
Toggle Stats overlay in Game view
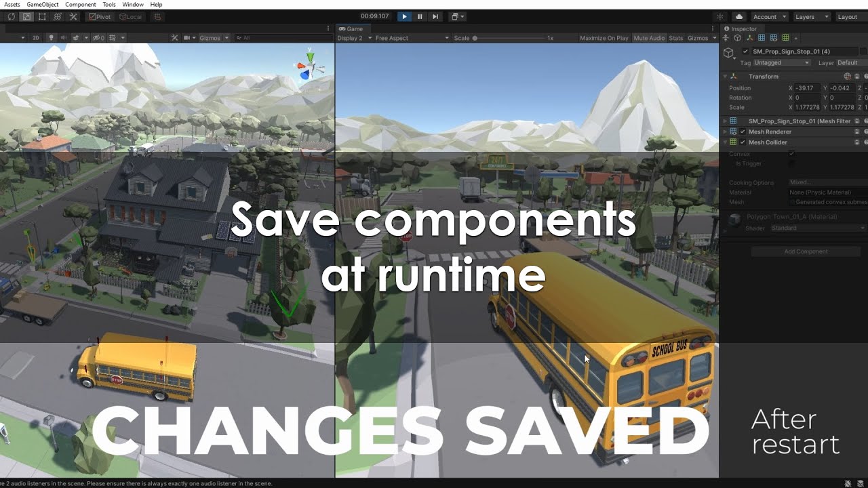676,38
